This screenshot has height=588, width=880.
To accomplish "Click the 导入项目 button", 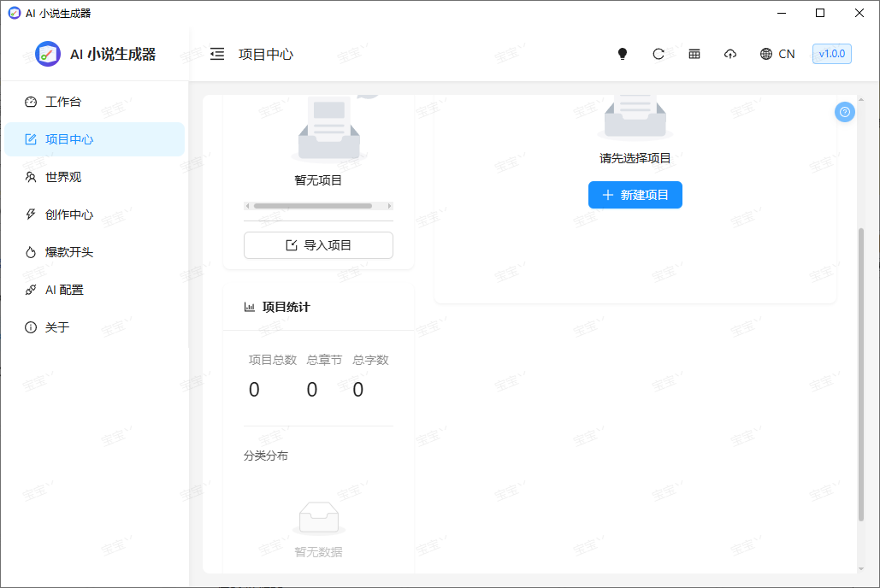I will click(318, 245).
